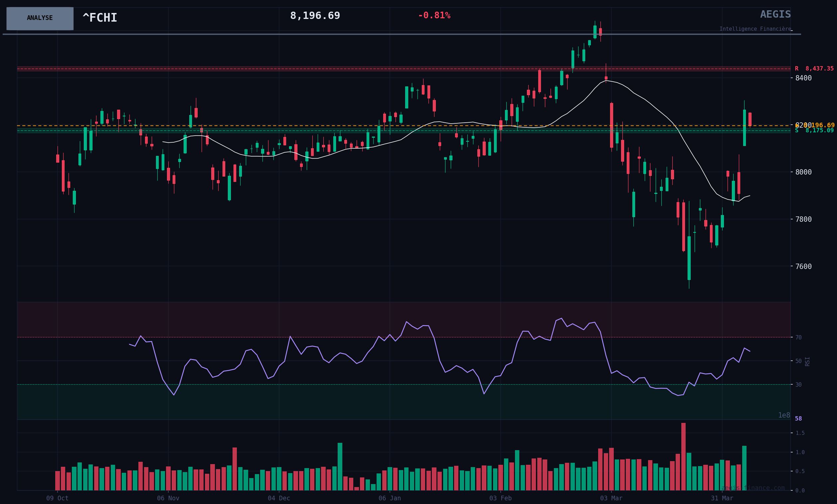Select the 06 Jan date marker

(x=390, y=498)
